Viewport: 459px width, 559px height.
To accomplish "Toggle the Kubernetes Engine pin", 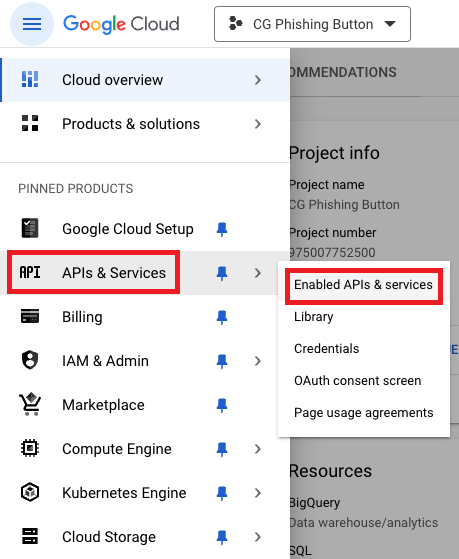I will [222, 493].
